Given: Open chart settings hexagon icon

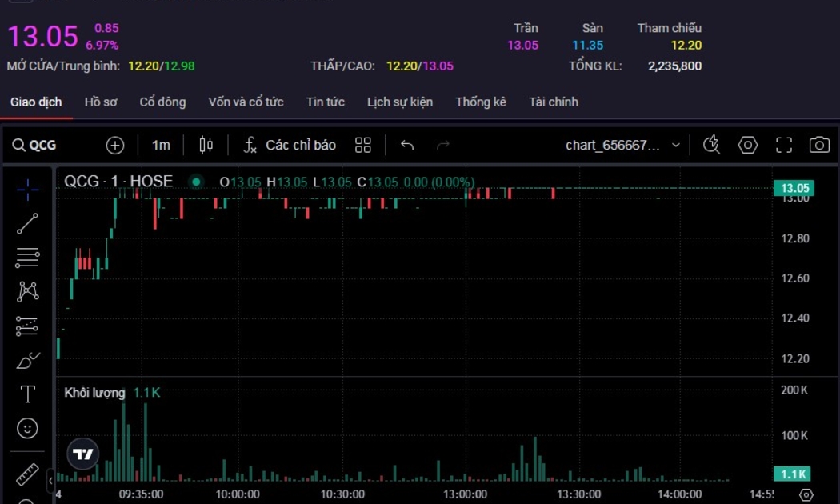Looking at the screenshot, I should [747, 145].
